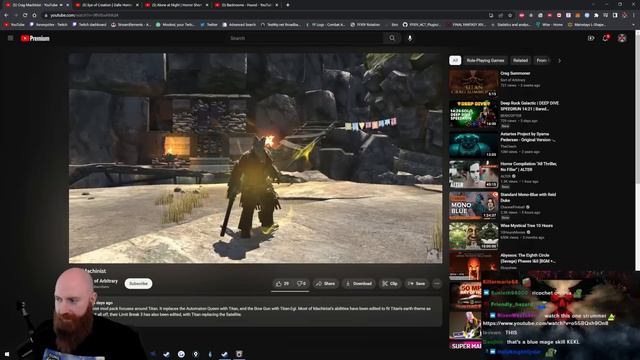Click the YouTube search input field
The width and height of the screenshot is (640, 360).
pos(303,38)
